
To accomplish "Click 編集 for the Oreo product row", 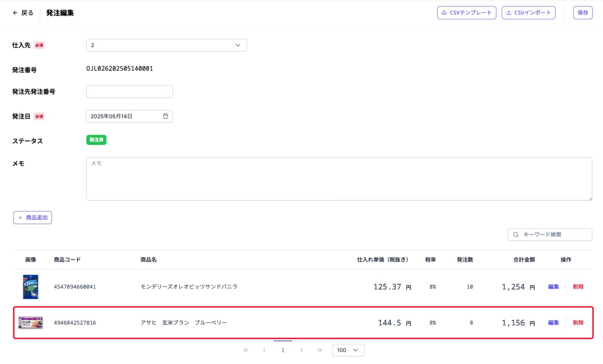I will [553, 287].
